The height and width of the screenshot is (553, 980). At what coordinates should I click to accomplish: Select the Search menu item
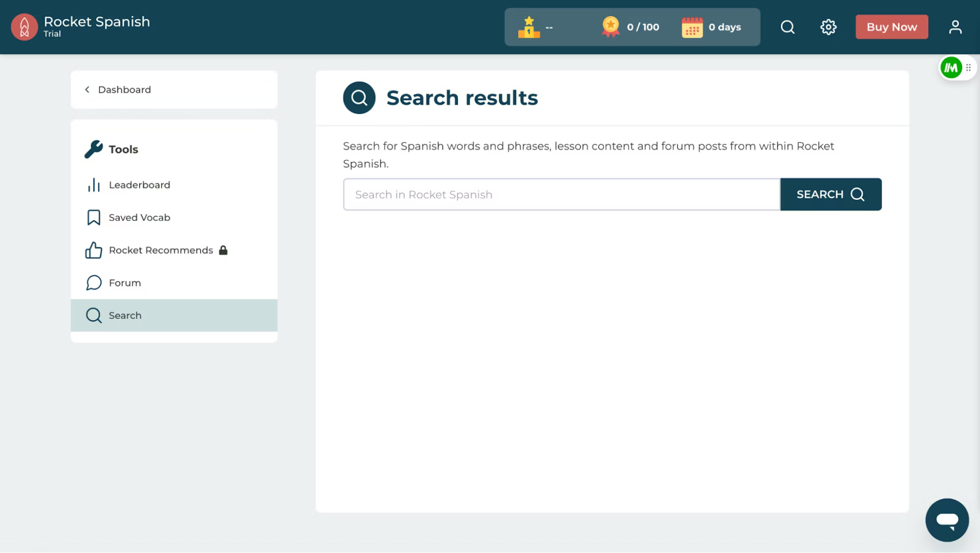click(174, 315)
